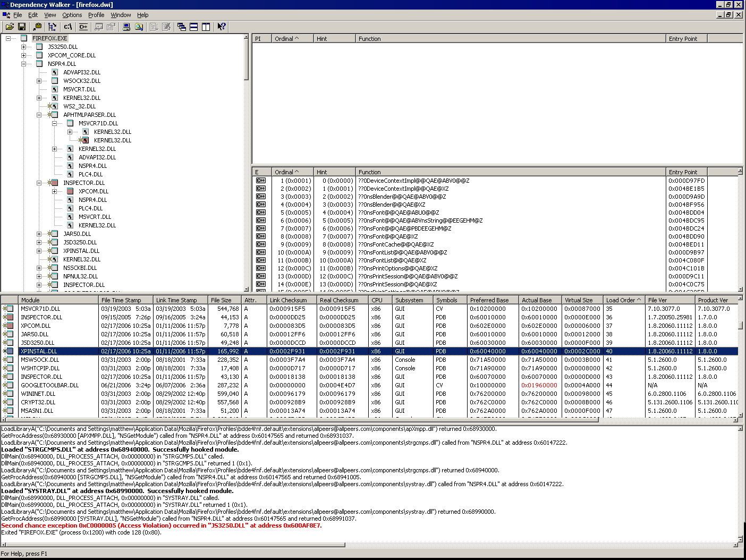Open the Edit menu
The width and height of the screenshot is (746, 560).
[33, 15]
